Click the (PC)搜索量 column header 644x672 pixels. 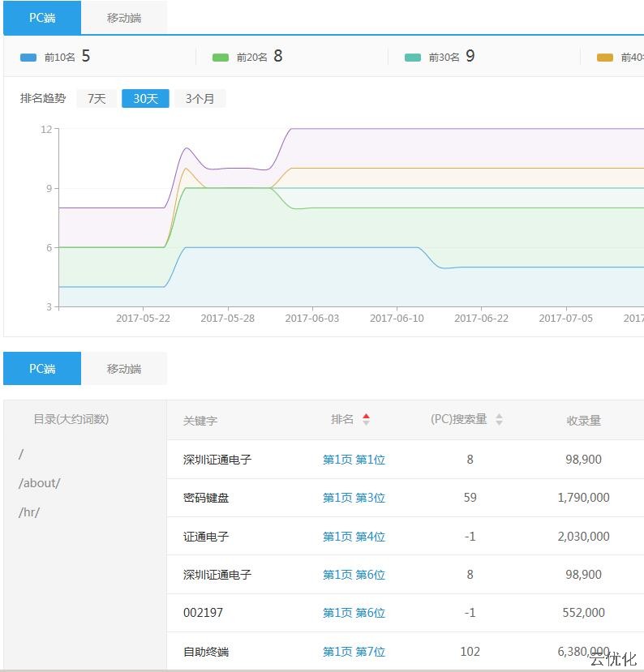(459, 419)
